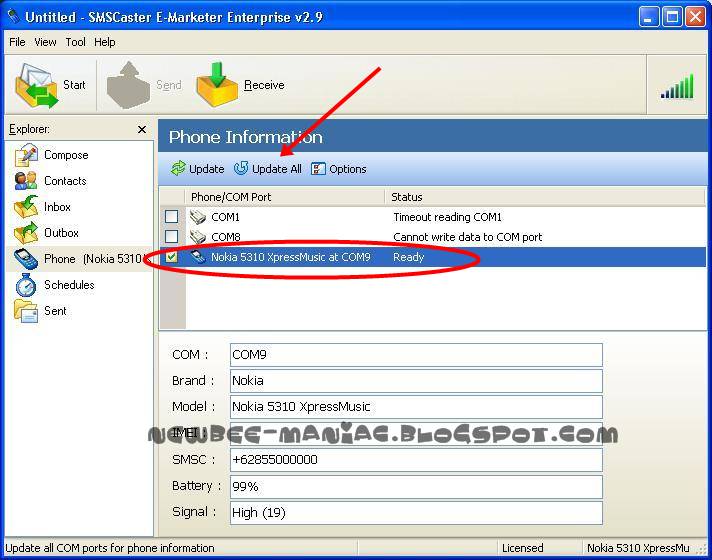This screenshot has height=560, width=712.
Task: Click the 'COM1' row label
Action: pos(225,217)
